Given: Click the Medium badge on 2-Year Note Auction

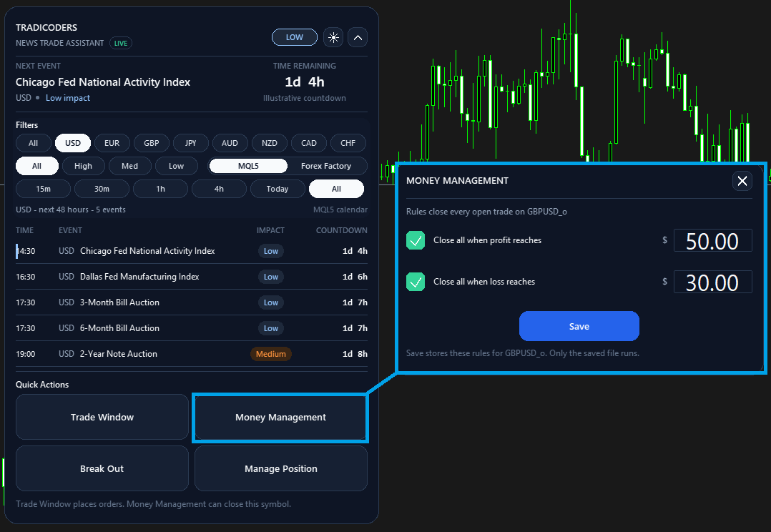Looking at the screenshot, I should 271,354.
